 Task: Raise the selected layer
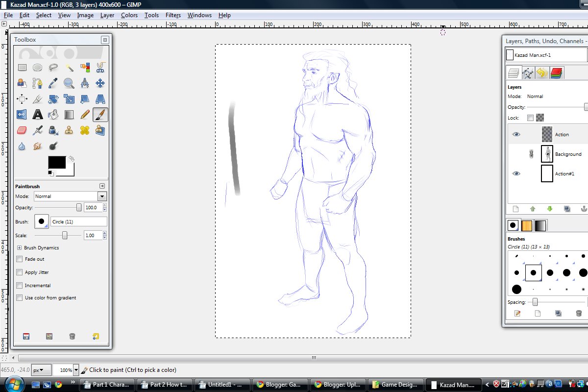point(533,209)
